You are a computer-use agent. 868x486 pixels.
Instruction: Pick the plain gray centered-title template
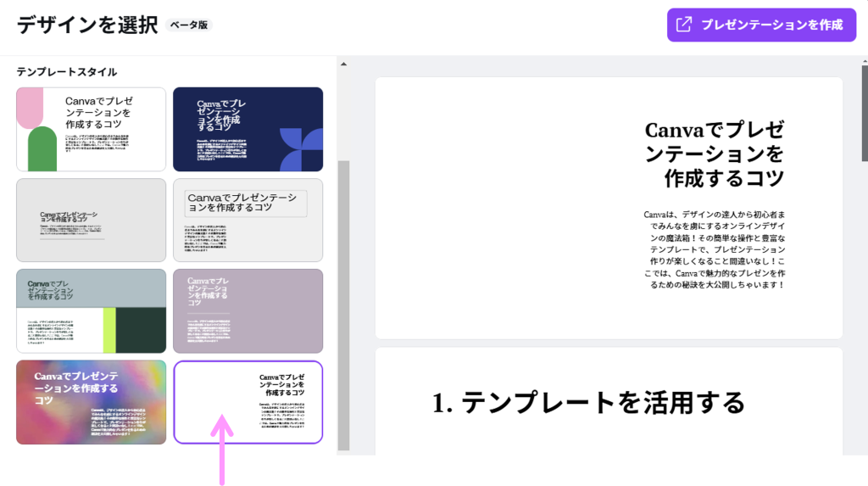click(x=91, y=220)
